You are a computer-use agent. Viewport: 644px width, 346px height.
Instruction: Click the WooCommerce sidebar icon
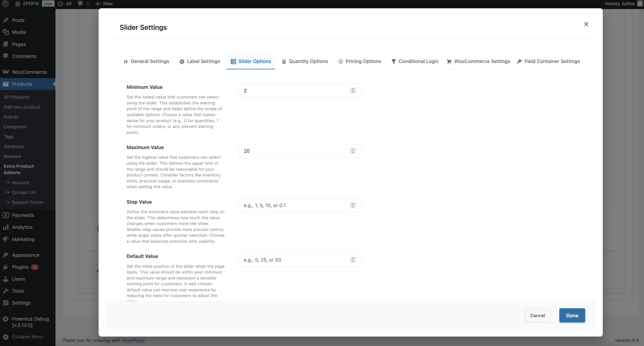click(6, 72)
